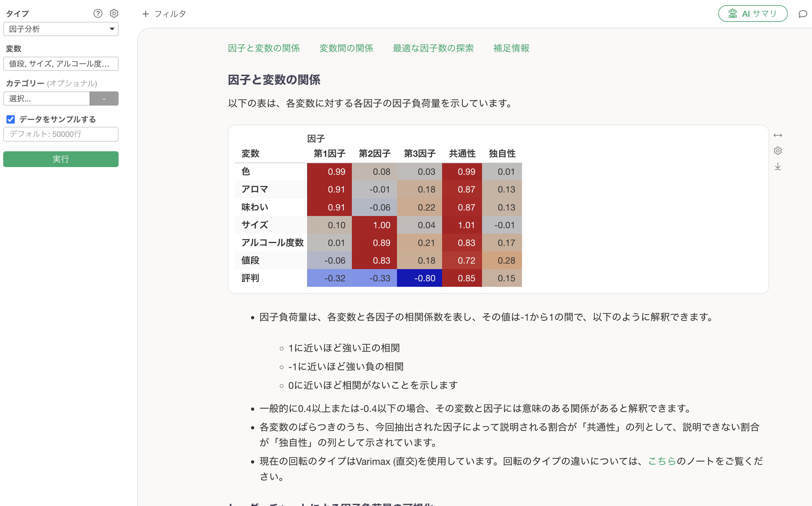Viewport: 812px width, 506px height.
Task: Run the analysis with 実行 button
Action: (61, 159)
